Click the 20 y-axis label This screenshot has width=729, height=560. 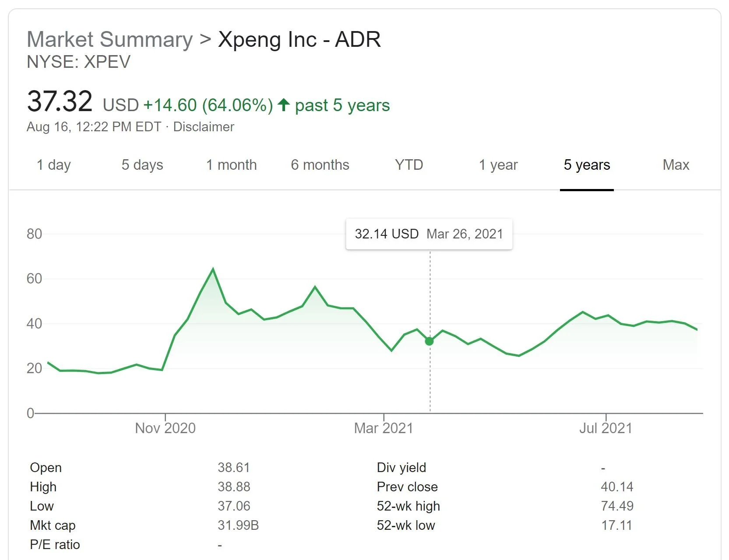click(x=34, y=368)
